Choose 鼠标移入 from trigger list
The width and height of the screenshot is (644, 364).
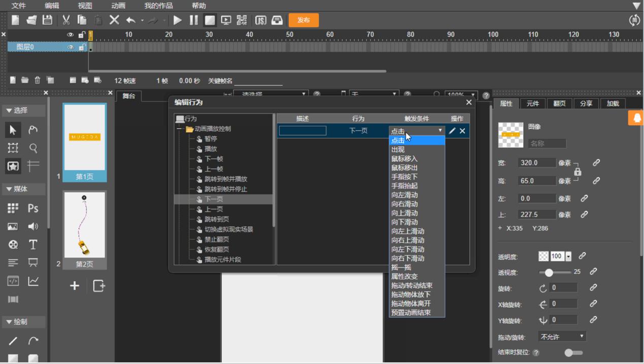pyautogui.click(x=404, y=159)
